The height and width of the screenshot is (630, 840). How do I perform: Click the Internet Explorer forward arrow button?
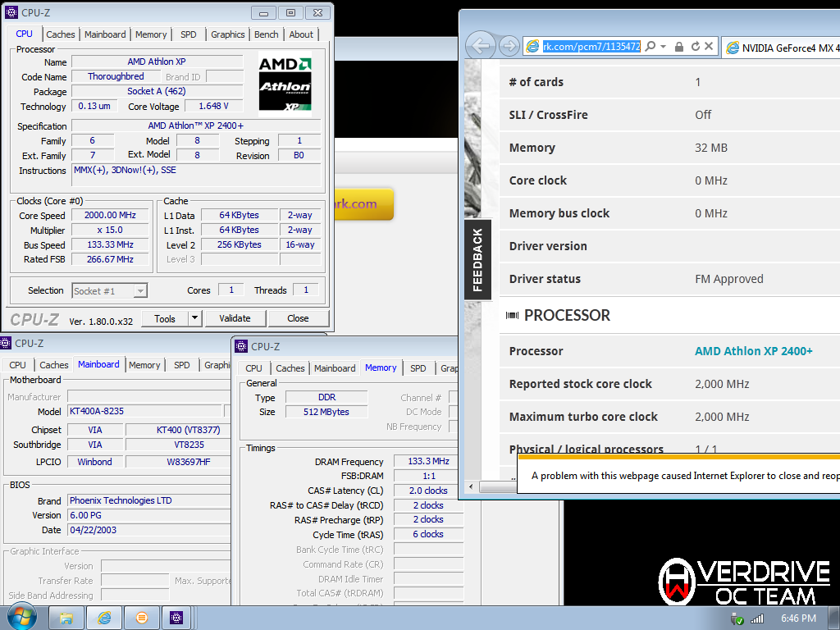coord(509,46)
